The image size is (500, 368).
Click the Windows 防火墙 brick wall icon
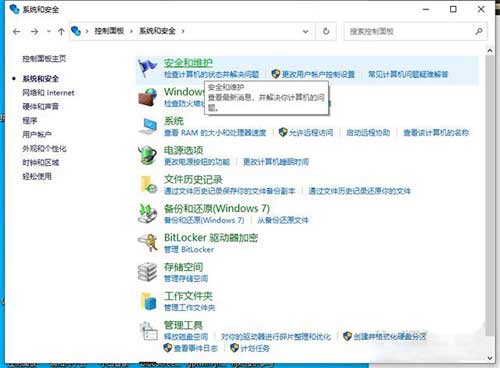pyautogui.click(x=148, y=97)
